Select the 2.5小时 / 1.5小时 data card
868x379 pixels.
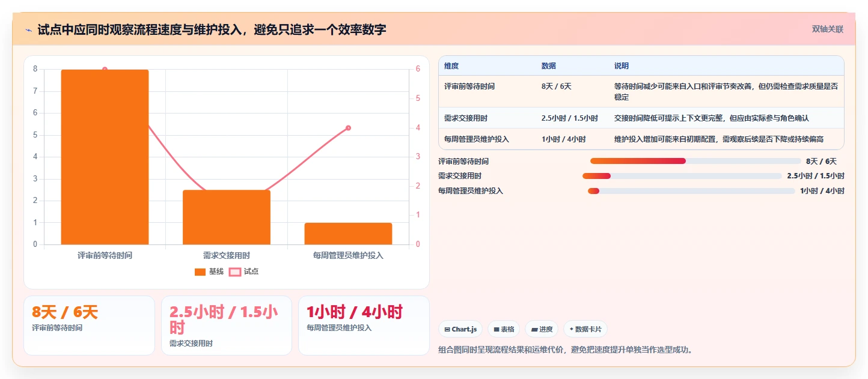point(227,326)
